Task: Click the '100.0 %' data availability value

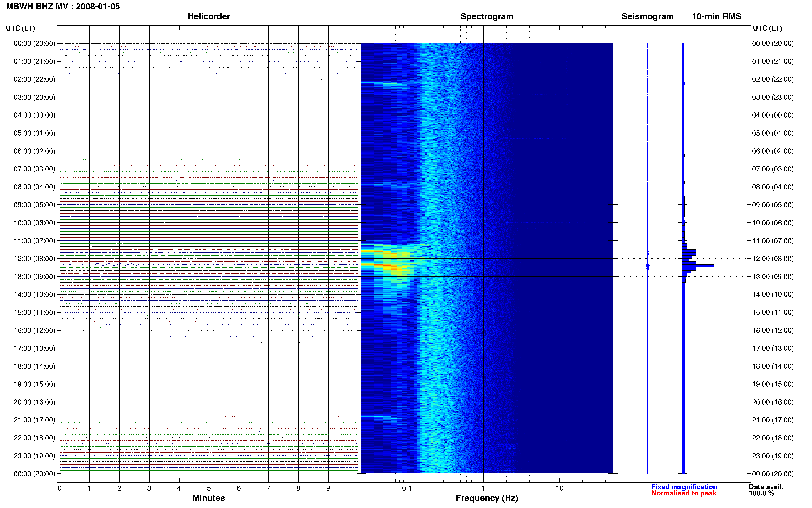Action: 762,493
